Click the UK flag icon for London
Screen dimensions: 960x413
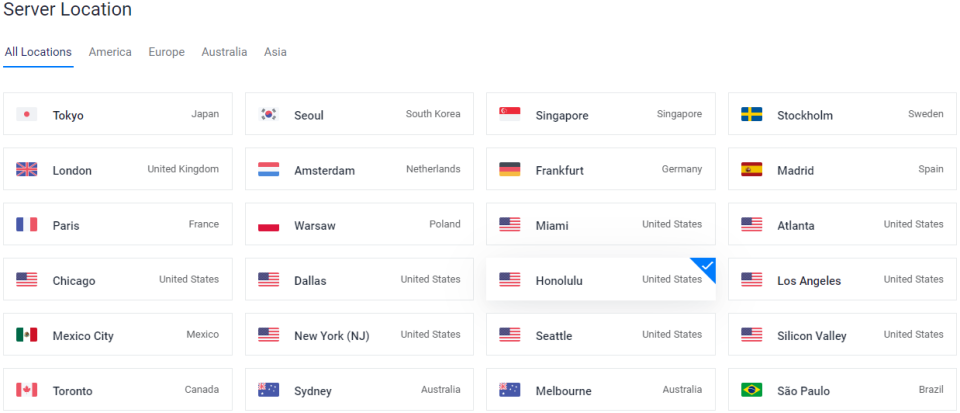pyautogui.click(x=26, y=169)
